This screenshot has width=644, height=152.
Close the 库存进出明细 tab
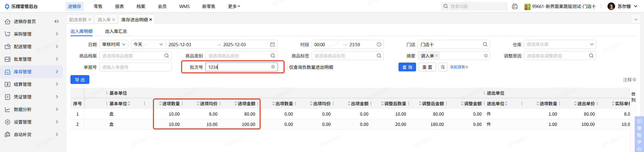pyautogui.click(x=151, y=20)
